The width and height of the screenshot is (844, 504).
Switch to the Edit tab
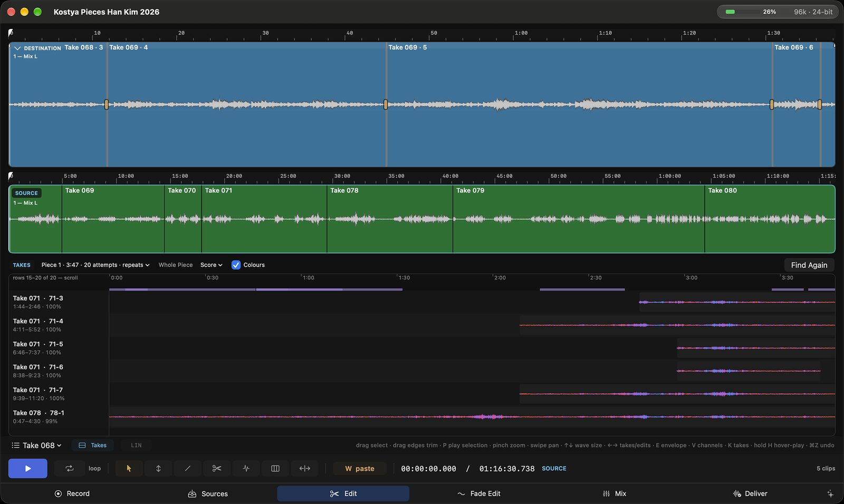click(x=343, y=493)
